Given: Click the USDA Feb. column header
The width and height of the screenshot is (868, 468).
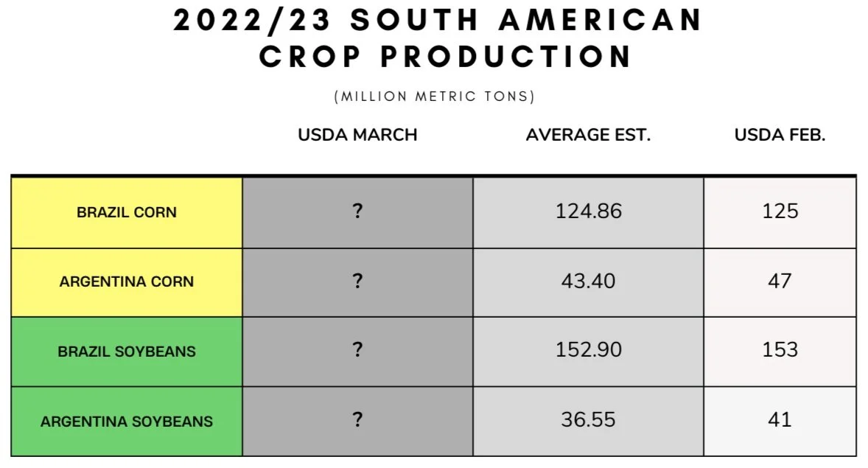Looking at the screenshot, I should coord(780,135).
